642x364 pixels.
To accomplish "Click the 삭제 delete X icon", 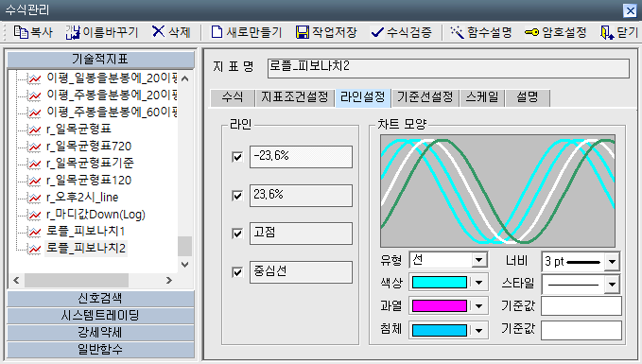I will point(158,31).
